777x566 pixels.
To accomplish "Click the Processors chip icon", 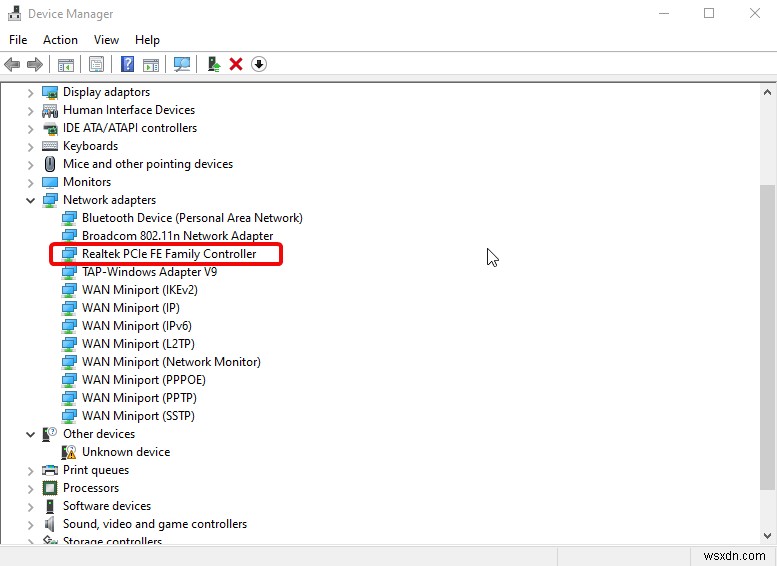I will click(50, 488).
